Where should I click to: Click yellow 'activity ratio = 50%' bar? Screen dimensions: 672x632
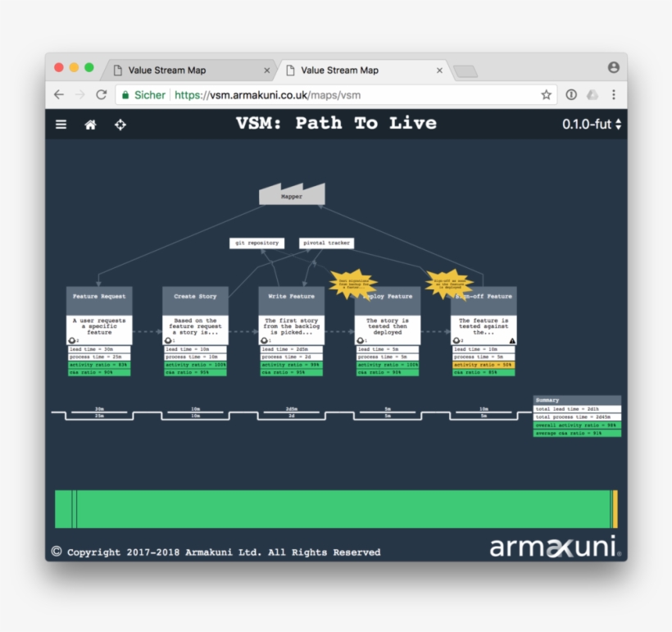pos(484,365)
